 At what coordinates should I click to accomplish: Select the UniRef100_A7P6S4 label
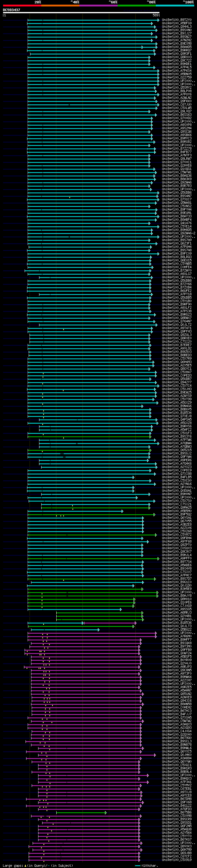pos(177,71)
